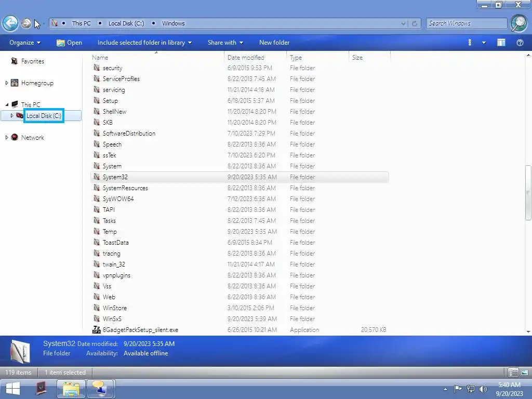The width and height of the screenshot is (532, 399).
Task: Select 8GadgetPackSetup_silent.exe application icon
Action: click(97, 329)
